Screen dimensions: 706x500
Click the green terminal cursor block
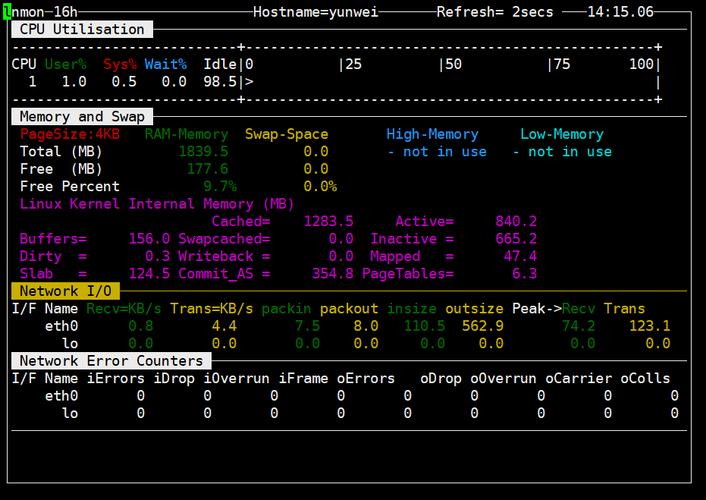7,12
